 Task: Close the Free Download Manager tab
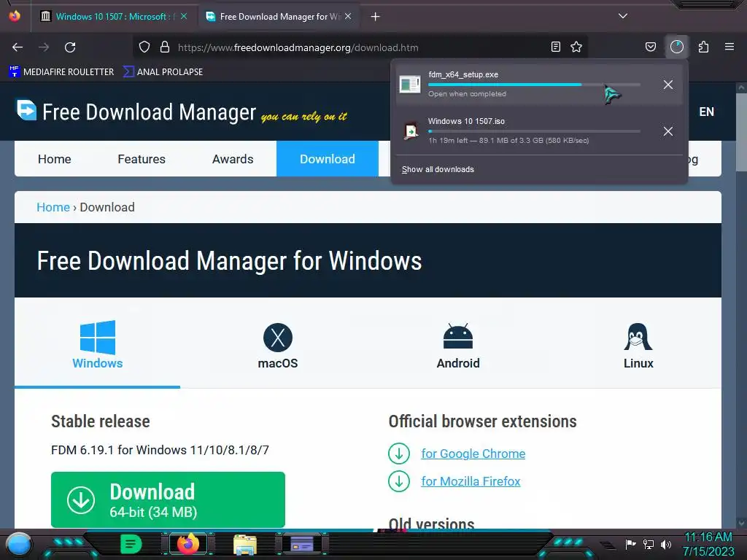point(348,16)
